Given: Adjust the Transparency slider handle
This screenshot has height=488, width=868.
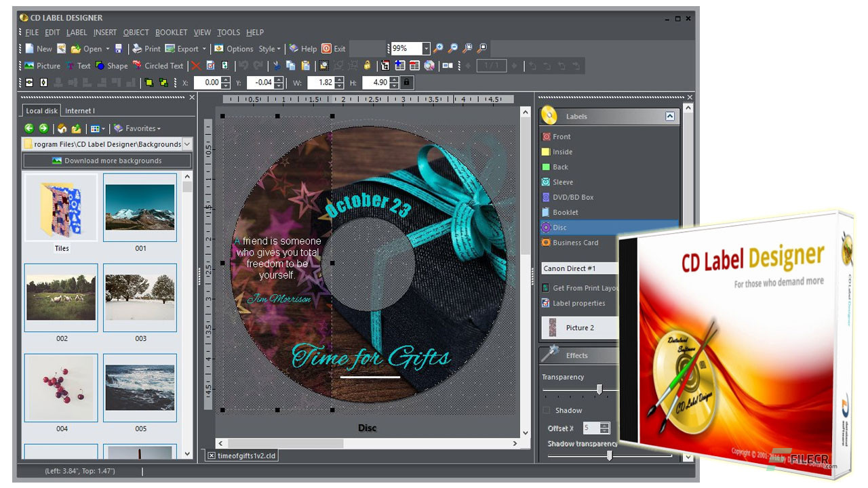Looking at the screenshot, I should tap(599, 389).
